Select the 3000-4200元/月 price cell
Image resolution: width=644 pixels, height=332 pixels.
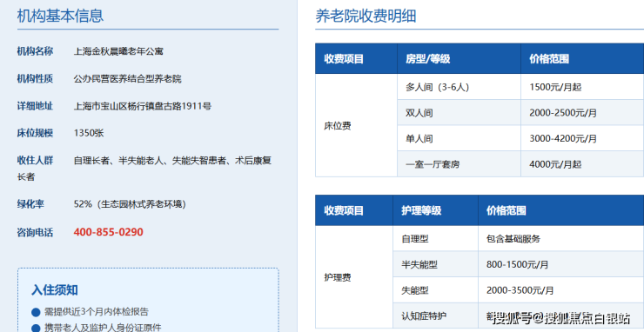tap(582, 138)
